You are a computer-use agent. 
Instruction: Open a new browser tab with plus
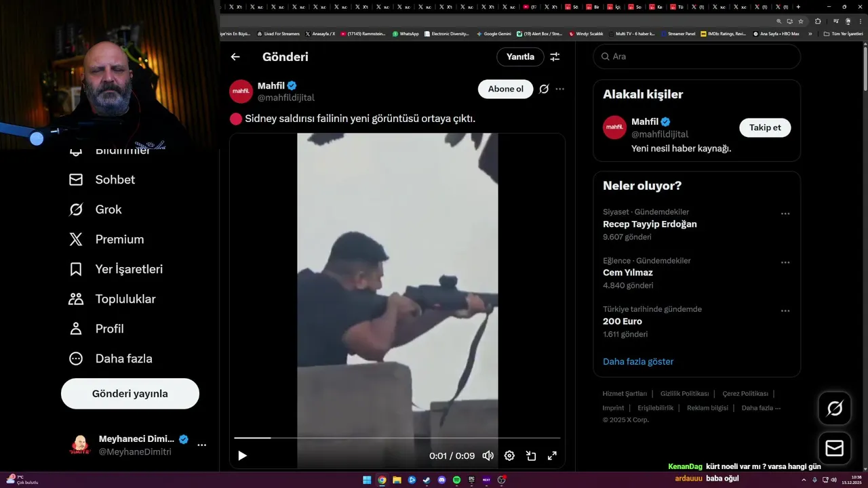click(798, 7)
